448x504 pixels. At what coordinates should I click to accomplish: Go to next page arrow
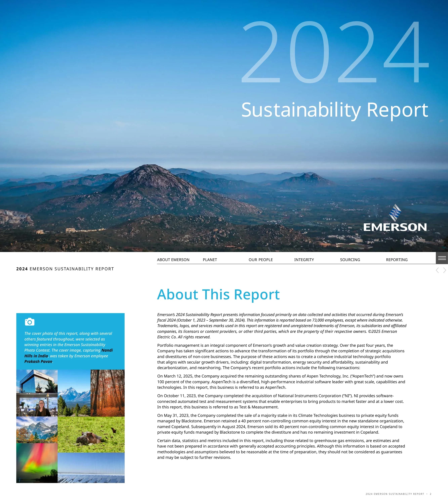click(x=444, y=270)
